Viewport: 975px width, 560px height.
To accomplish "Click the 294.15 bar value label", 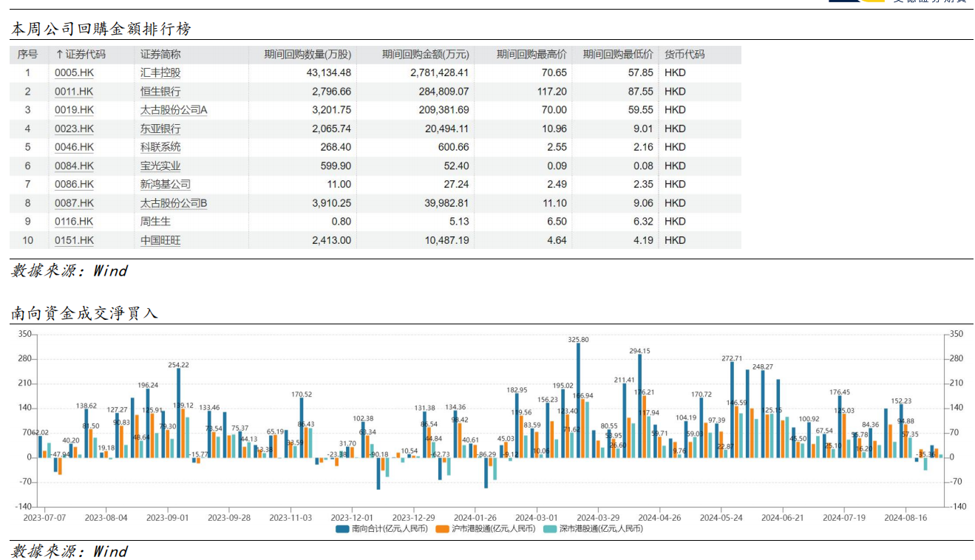I will pyautogui.click(x=639, y=351).
